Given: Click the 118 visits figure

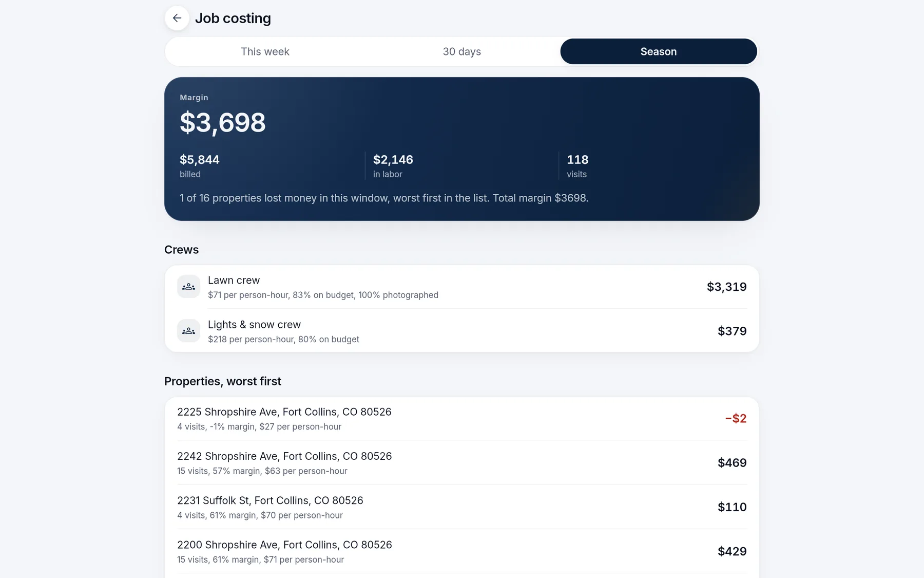Looking at the screenshot, I should point(577,160).
